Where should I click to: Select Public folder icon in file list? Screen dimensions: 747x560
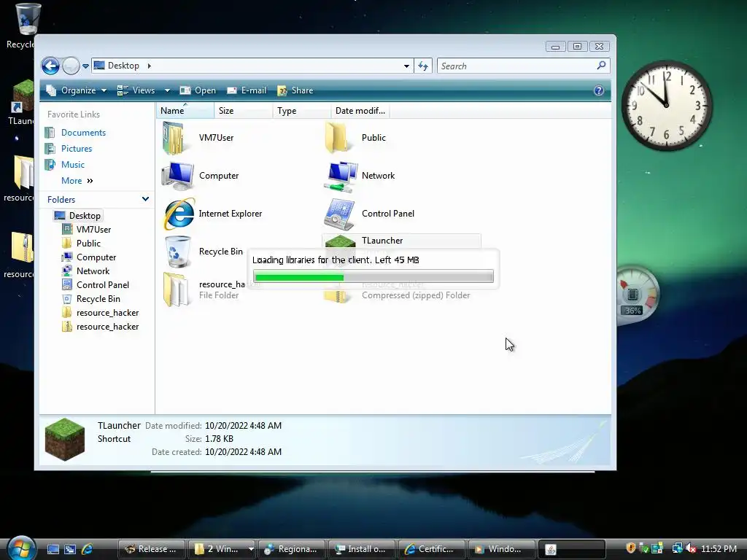point(337,138)
